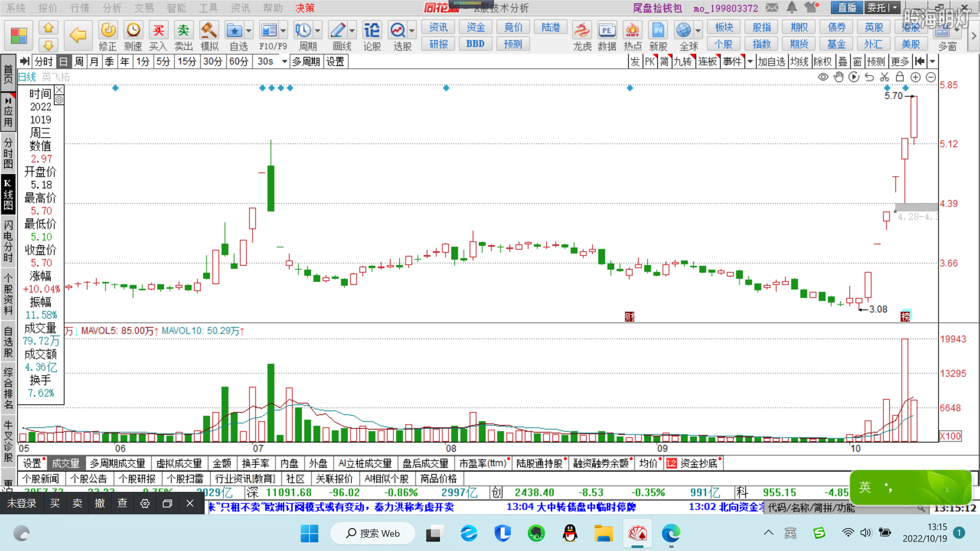
Task: Click the 多周期 multi-period button
Action: [x=306, y=62]
